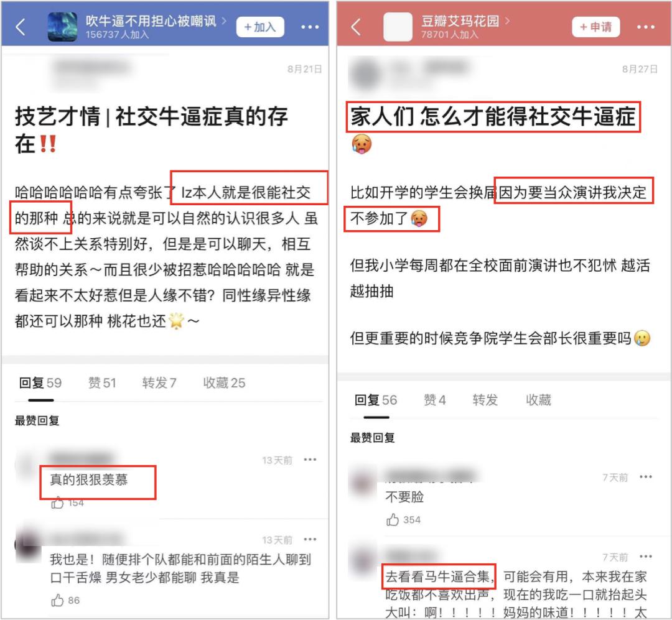Apply to group with 申请 button

(x=595, y=27)
